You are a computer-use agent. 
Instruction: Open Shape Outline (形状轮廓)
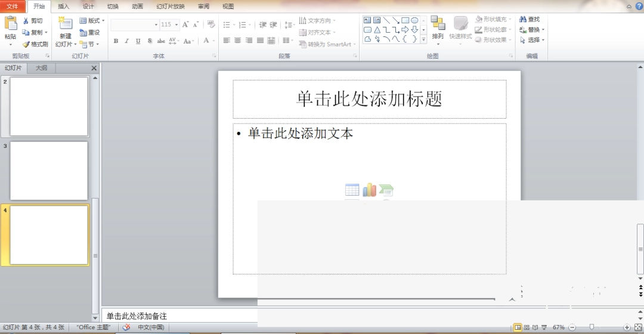pyautogui.click(x=493, y=30)
